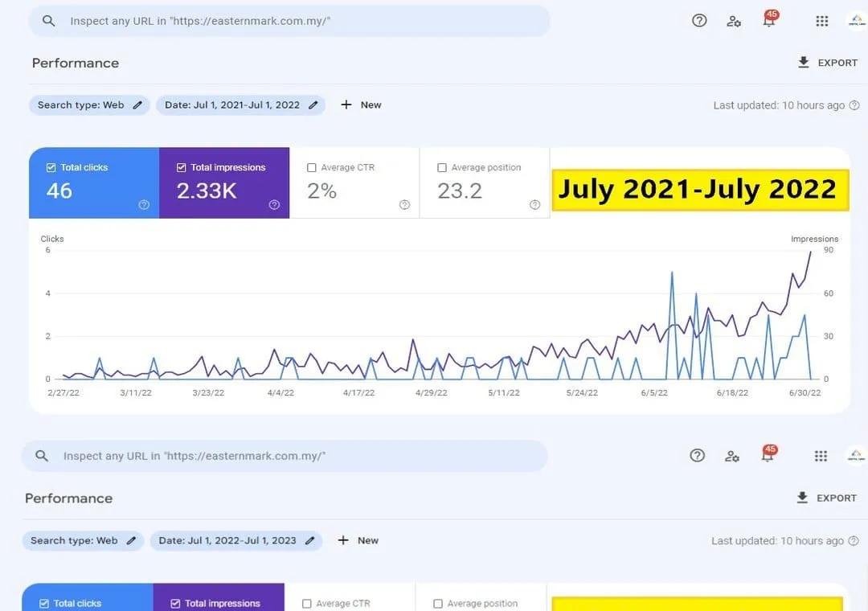Click the lower panel's notifications bell icon
The width and height of the screenshot is (868, 611).
768,454
